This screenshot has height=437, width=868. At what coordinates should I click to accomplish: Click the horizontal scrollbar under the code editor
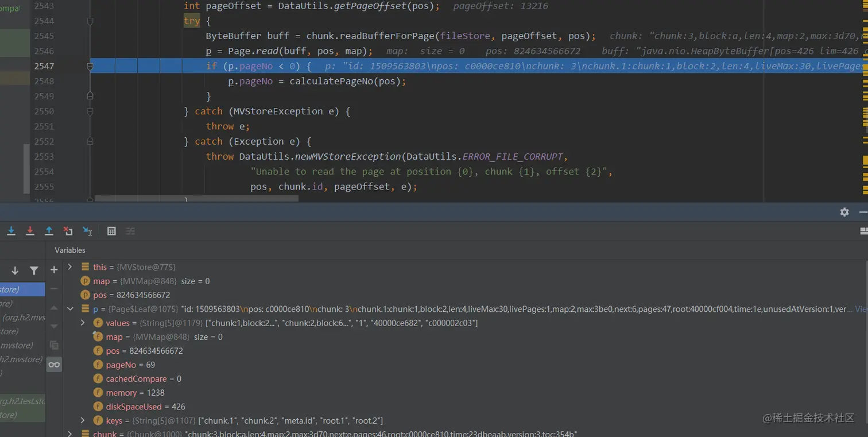(197, 199)
